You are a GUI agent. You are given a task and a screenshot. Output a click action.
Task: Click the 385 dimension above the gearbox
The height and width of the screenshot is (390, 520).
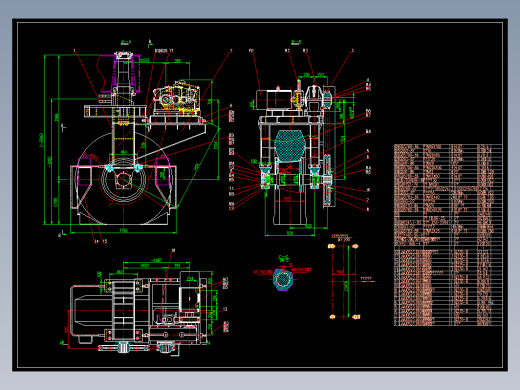(178, 61)
